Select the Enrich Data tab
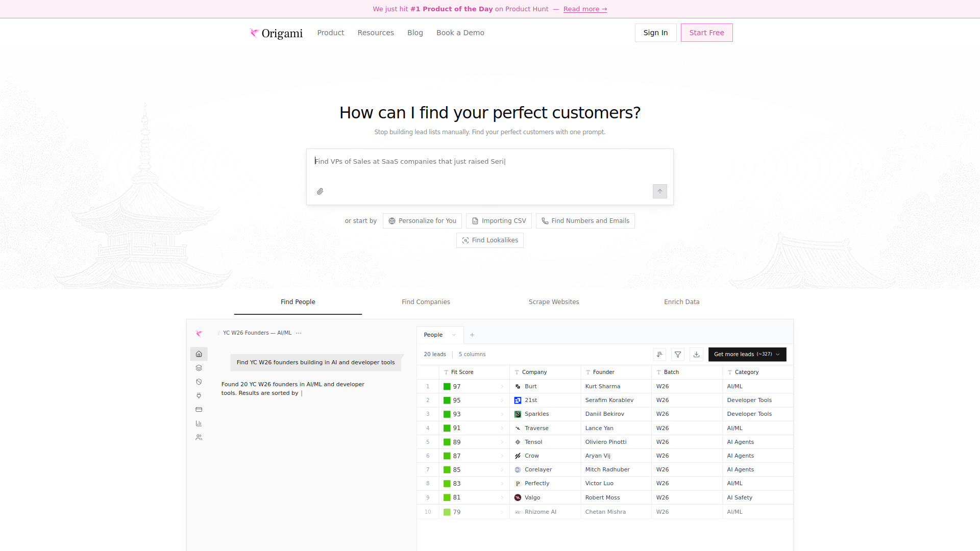The height and width of the screenshot is (551, 980). (681, 302)
